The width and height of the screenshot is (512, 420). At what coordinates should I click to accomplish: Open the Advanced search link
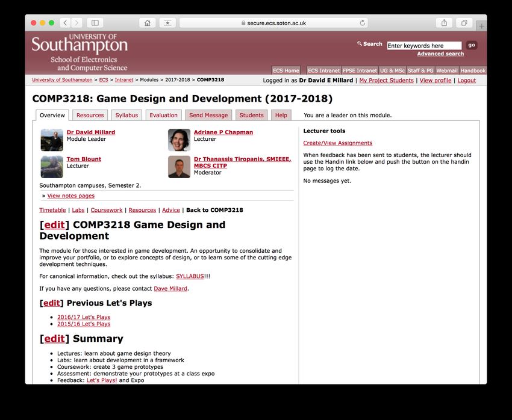click(440, 54)
